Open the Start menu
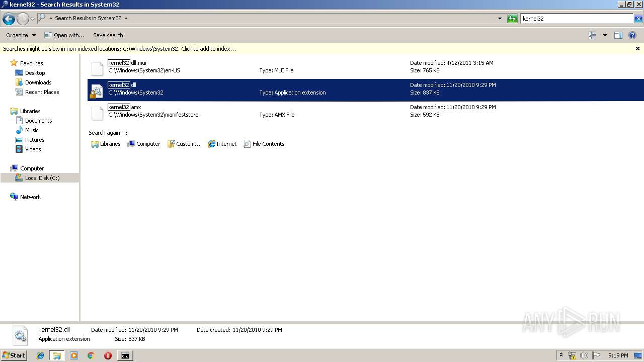Viewport: 644px width, 362px height. tap(14, 355)
